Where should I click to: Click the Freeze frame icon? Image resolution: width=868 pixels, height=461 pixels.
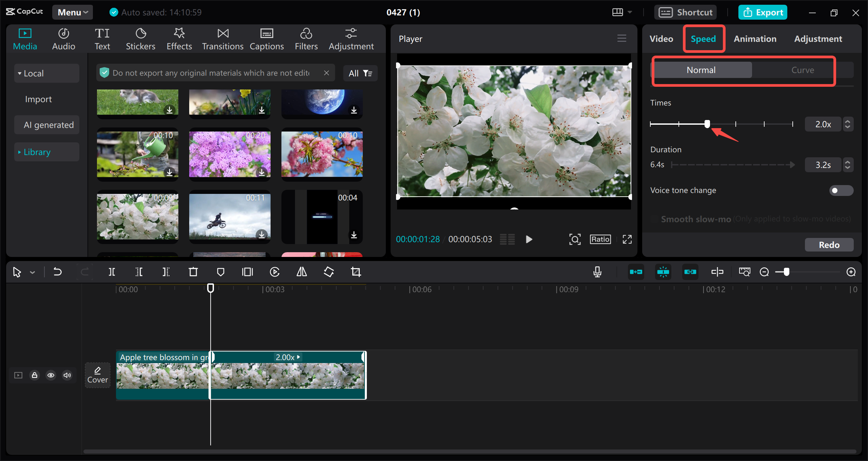[x=248, y=272]
